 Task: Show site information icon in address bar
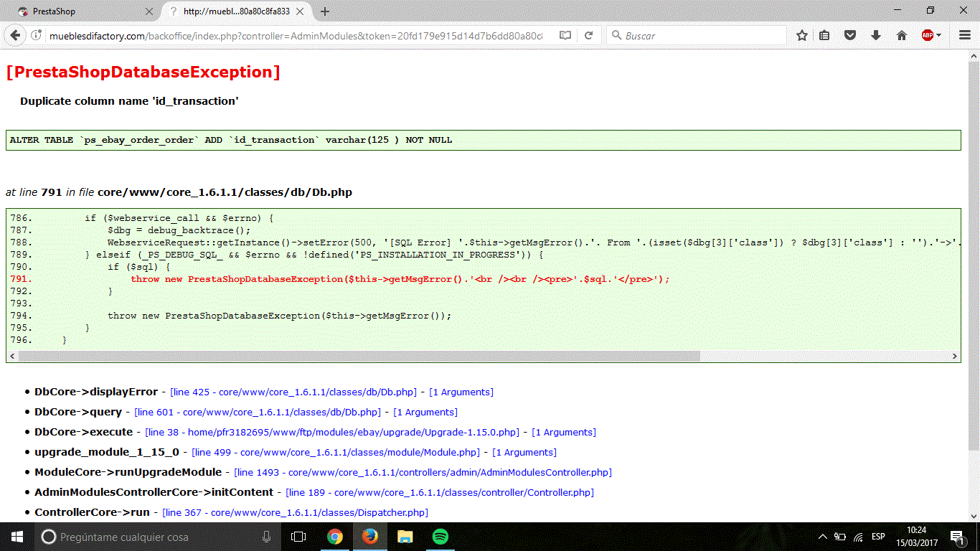tap(37, 35)
